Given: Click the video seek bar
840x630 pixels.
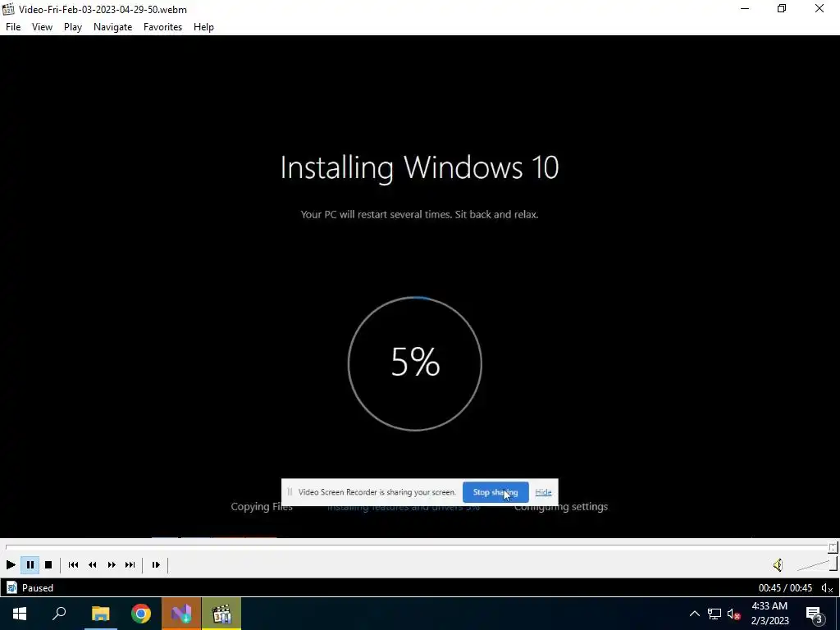Looking at the screenshot, I should click(x=419, y=547).
